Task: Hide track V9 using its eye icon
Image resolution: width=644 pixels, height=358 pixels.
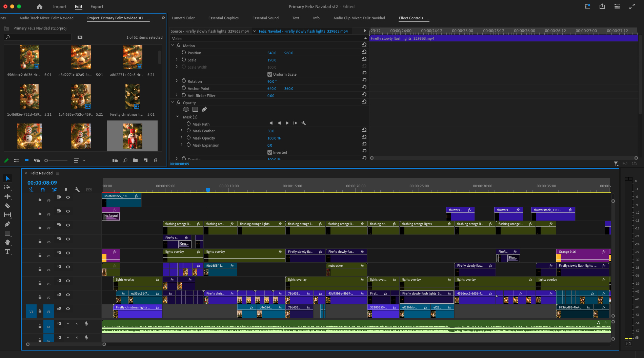Action: tap(68, 197)
